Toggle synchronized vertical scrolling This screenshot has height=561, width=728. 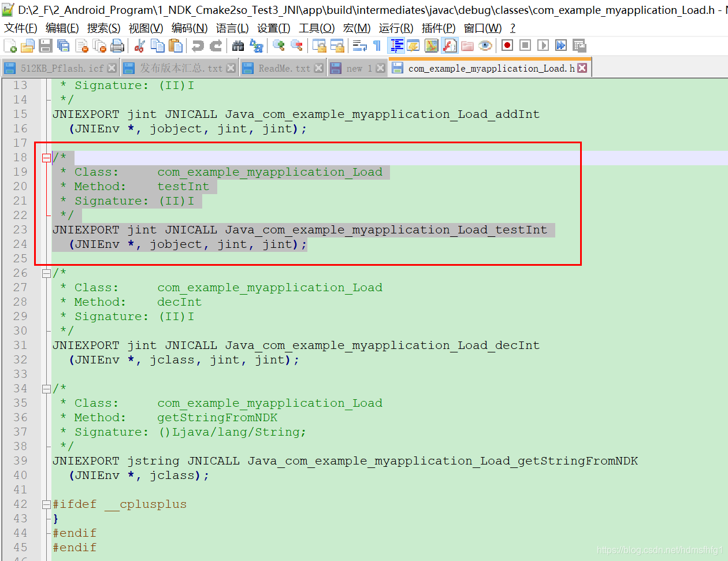click(x=320, y=46)
